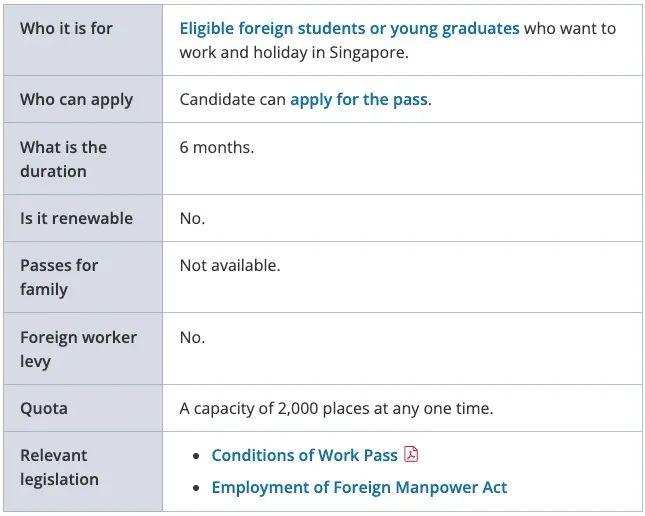The image size is (645, 516).
Task: Select the 'Is it renewable' row header
Action: pos(76,218)
